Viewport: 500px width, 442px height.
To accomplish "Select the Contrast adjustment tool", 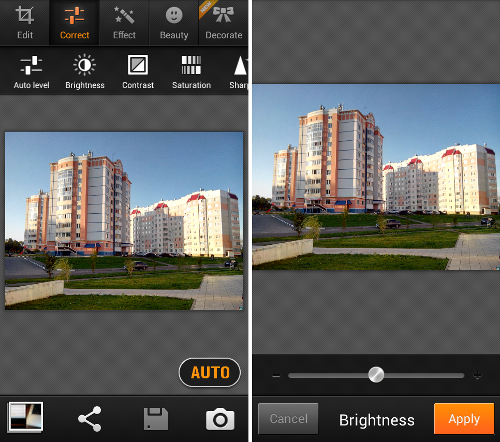I will pos(138,72).
